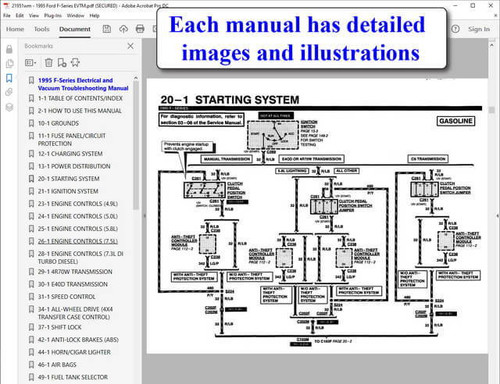Collapse the left pane with the divider arrow
The width and height of the screenshot is (500, 384).
[x=144, y=216]
